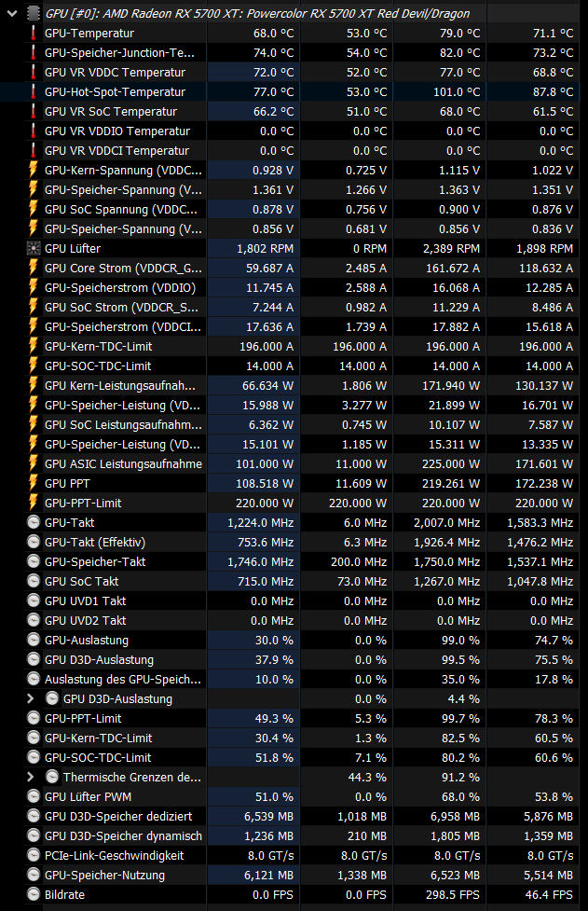The image size is (588, 911).
Task: Click lightning icon beside GPU SoC Spannung
Action: click(34, 209)
